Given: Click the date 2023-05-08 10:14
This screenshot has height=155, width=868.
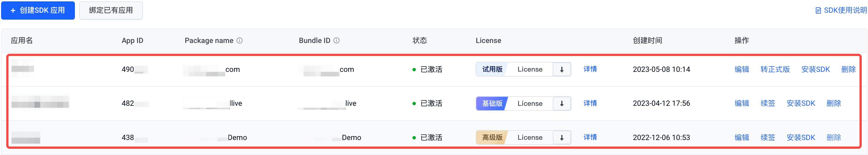Looking at the screenshot, I should coord(661,70).
